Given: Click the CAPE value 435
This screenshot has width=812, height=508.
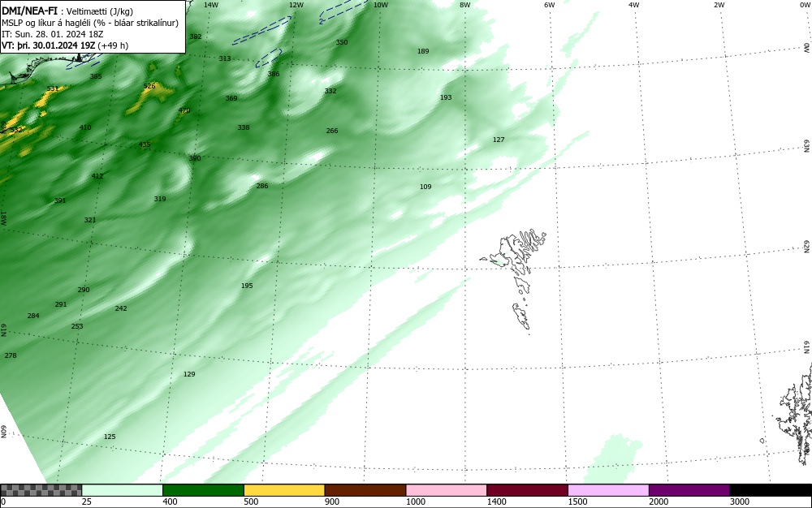Looking at the screenshot, I should coord(145,144).
